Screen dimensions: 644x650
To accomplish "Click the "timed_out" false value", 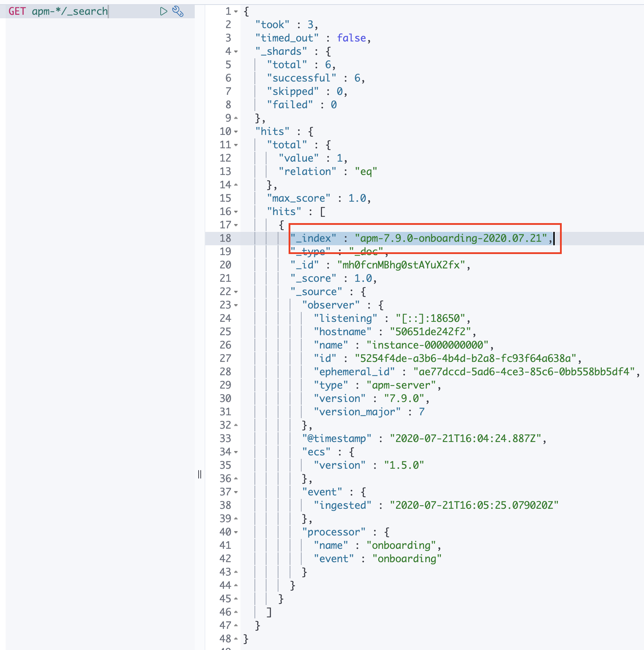I will pyautogui.click(x=352, y=38).
